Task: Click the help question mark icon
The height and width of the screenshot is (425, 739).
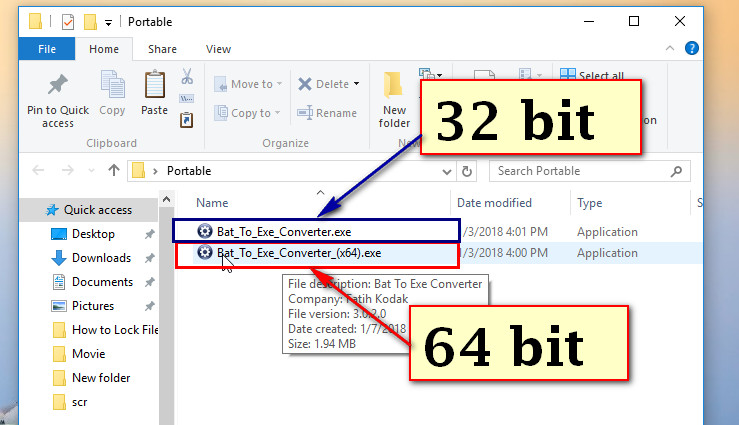Action: coord(691,48)
